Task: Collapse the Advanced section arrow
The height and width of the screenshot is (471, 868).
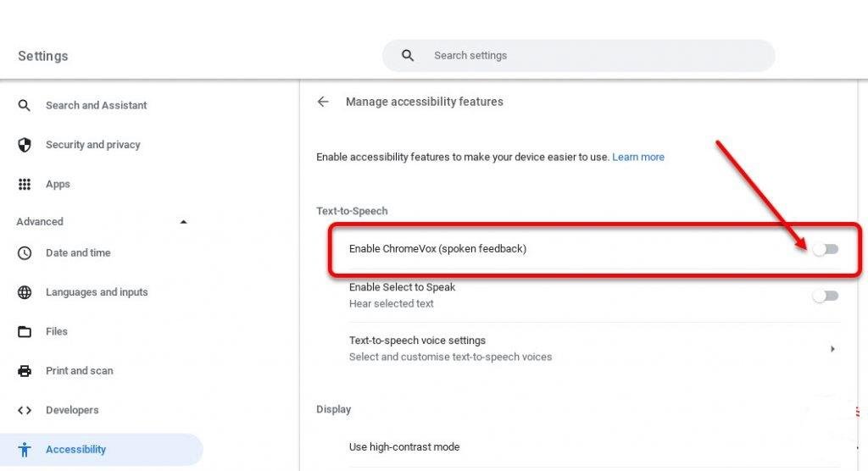Action: click(x=183, y=222)
